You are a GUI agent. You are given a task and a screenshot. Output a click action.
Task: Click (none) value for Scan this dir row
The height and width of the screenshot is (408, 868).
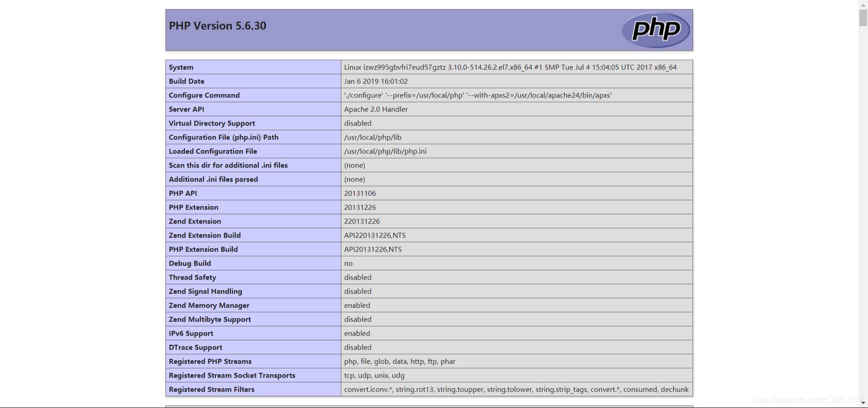pyautogui.click(x=354, y=165)
